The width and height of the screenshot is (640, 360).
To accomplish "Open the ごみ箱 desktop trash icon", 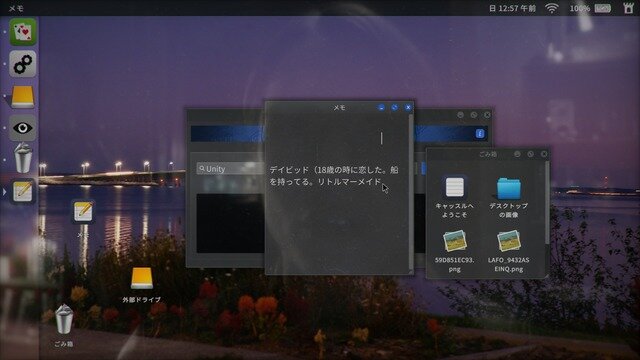I will [x=64, y=320].
